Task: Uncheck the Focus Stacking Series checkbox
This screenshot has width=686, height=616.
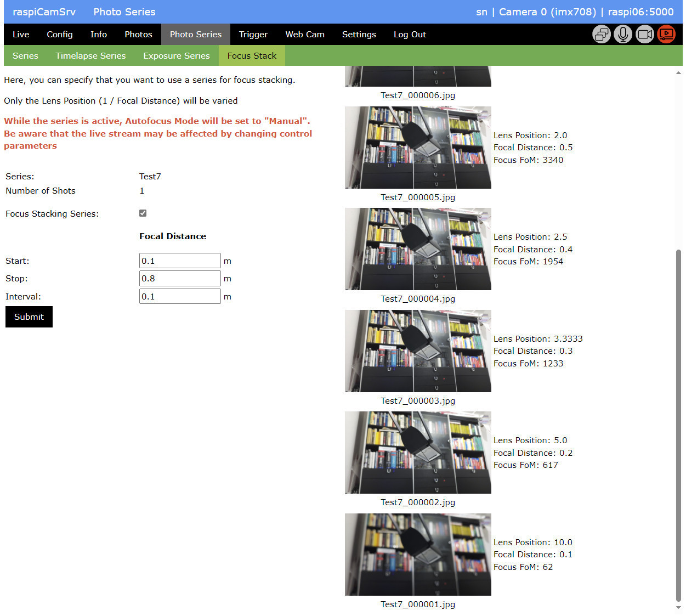Action: pos(143,213)
